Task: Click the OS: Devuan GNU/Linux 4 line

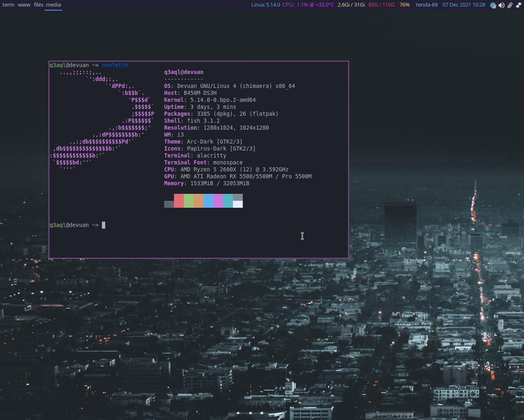Action: pos(230,86)
